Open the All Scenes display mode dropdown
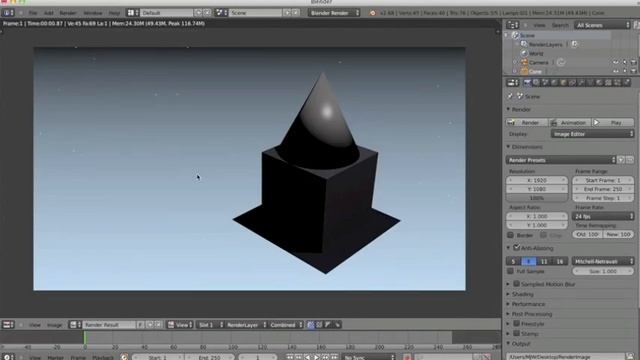 coord(602,25)
